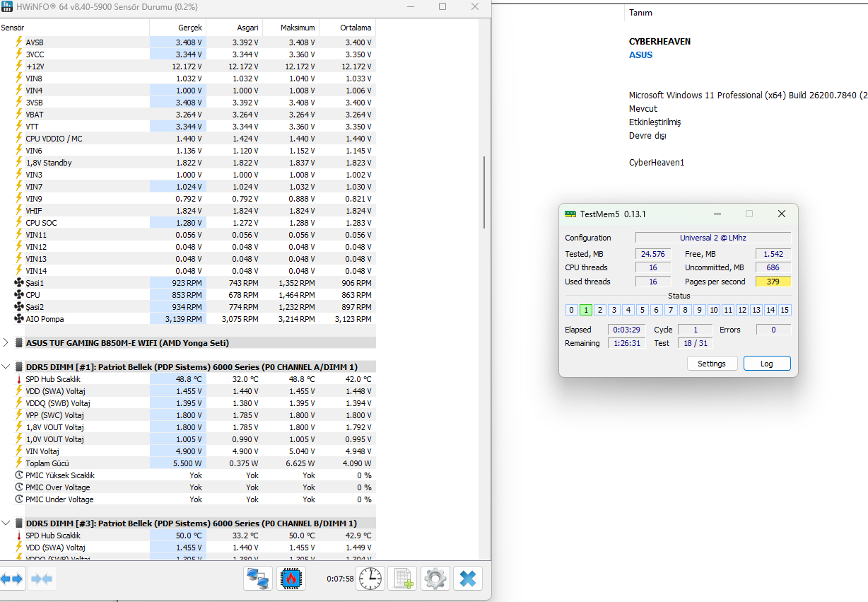The height and width of the screenshot is (602, 868).
Task: Click the Ortalama column header
Action: [x=348, y=28]
